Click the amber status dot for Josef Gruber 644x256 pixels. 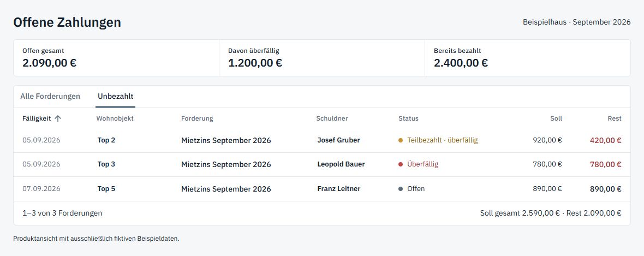(401, 140)
